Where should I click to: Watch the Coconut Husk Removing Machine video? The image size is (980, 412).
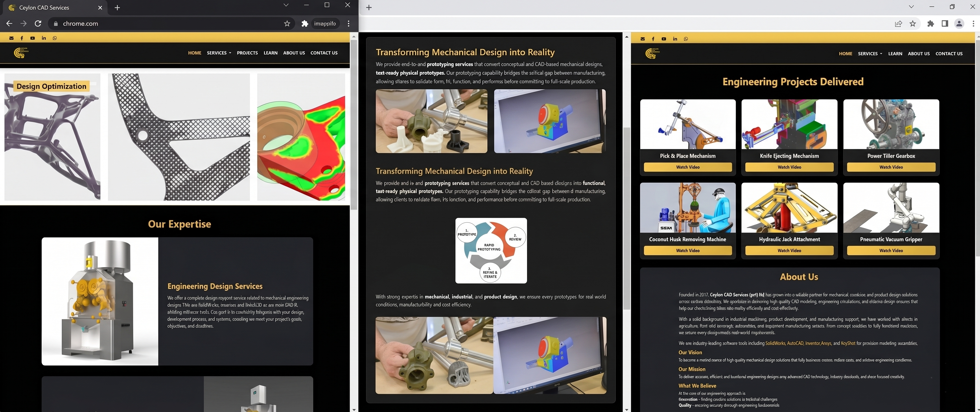[688, 250]
